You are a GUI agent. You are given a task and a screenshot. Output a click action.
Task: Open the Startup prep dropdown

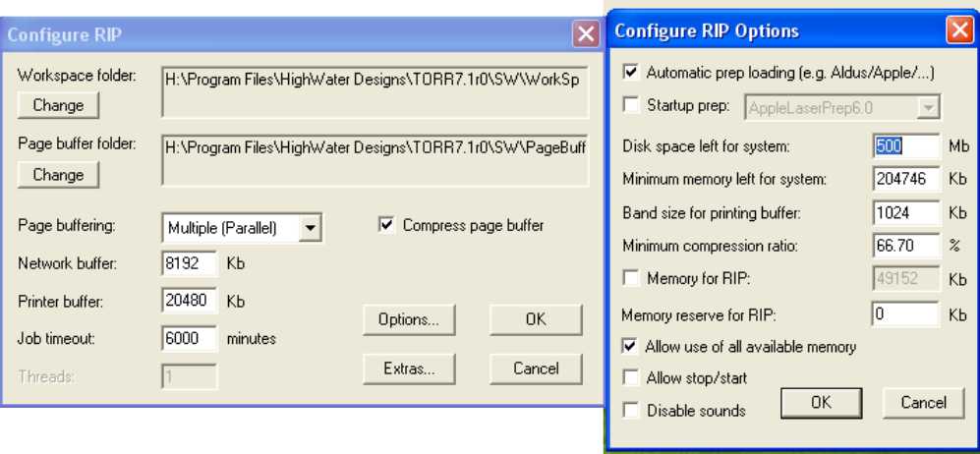929,108
